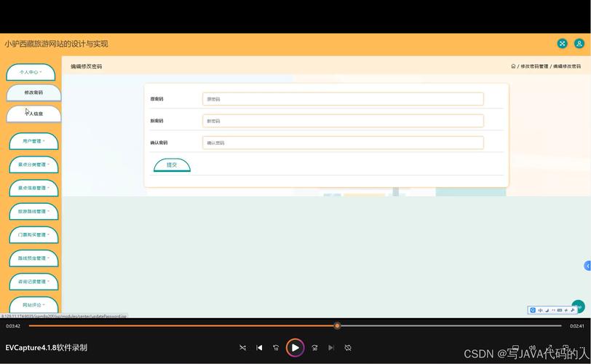Expand the 旅游路线管理 sidebar menu
Image resolution: width=591 pixels, height=364 pixels.
coord(33,212)
